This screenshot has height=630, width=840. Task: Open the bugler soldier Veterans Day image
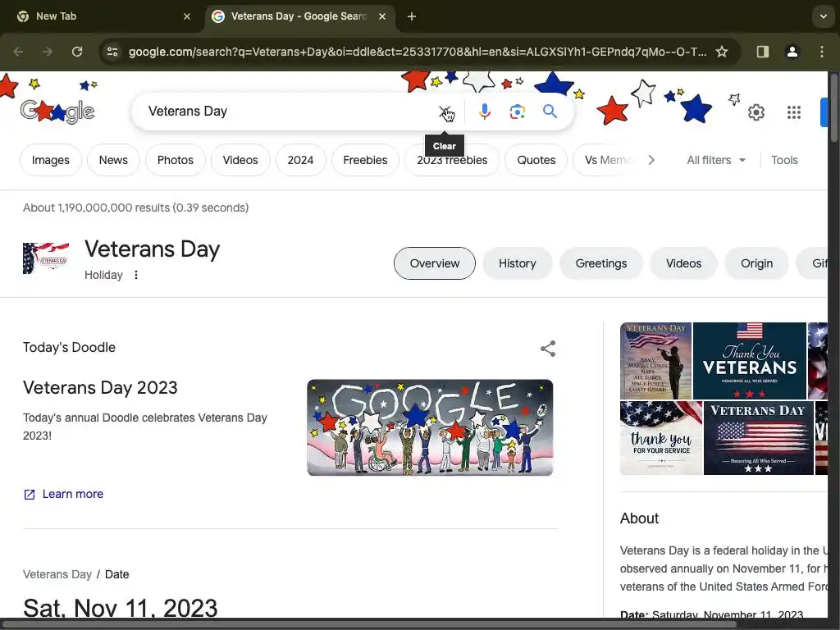point(655,361)
